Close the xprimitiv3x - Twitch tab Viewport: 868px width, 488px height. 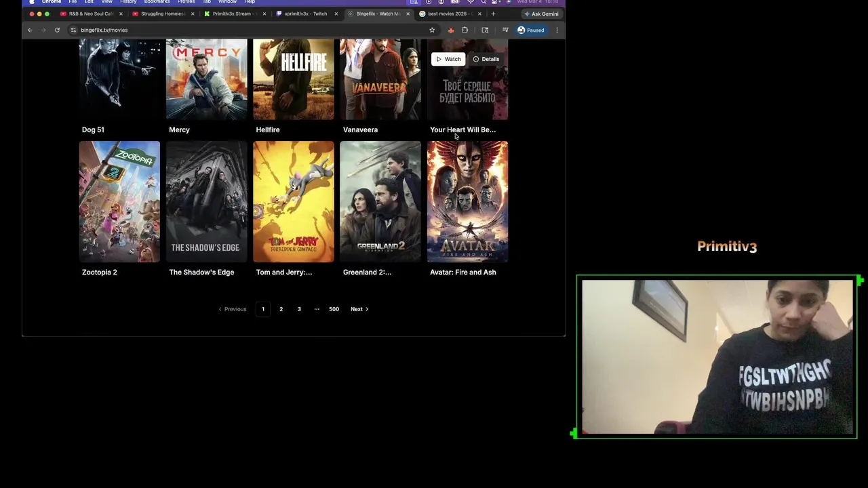(336, 14)
